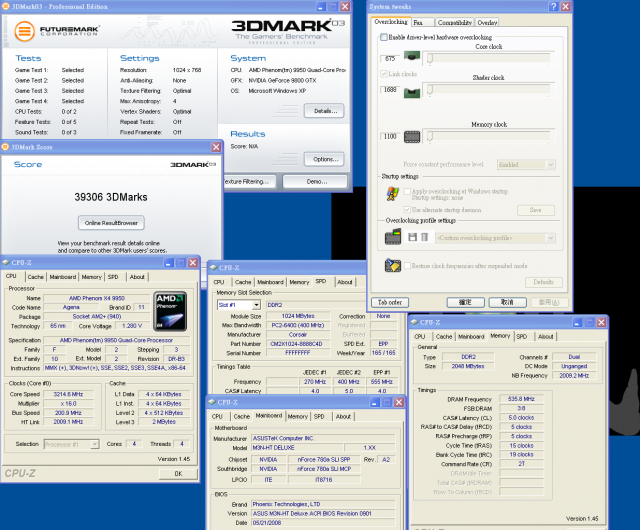Open the Custom overclocking profile dropdown
Viewport: 640px width, 530px height.
551,238
